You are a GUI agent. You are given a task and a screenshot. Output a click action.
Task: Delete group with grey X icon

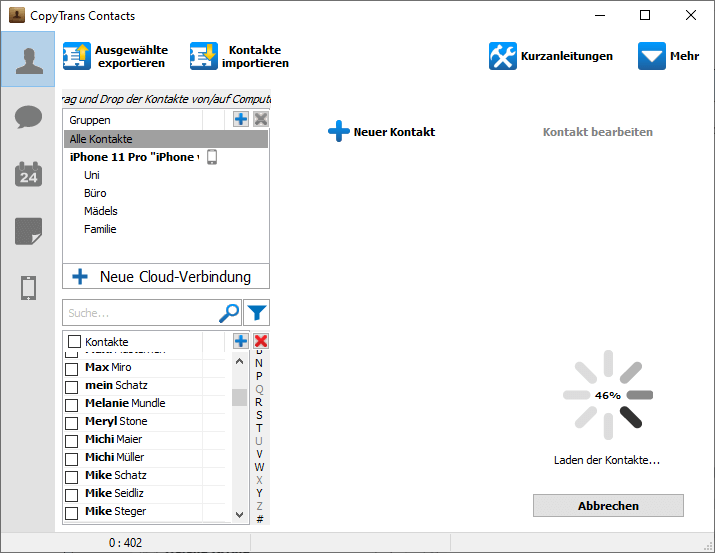pyautogui.click(x=261, y=119)
